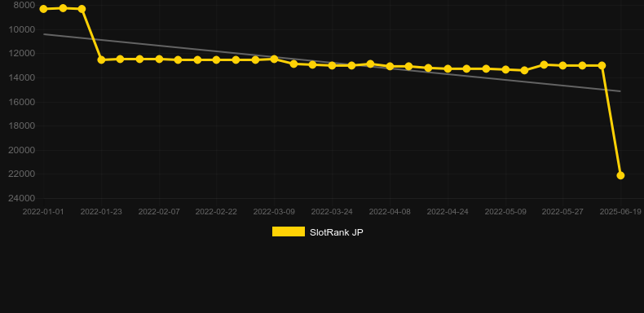
Task: Click the yellow SlotRank JP legend swatch
Action: tap(289, 231)
